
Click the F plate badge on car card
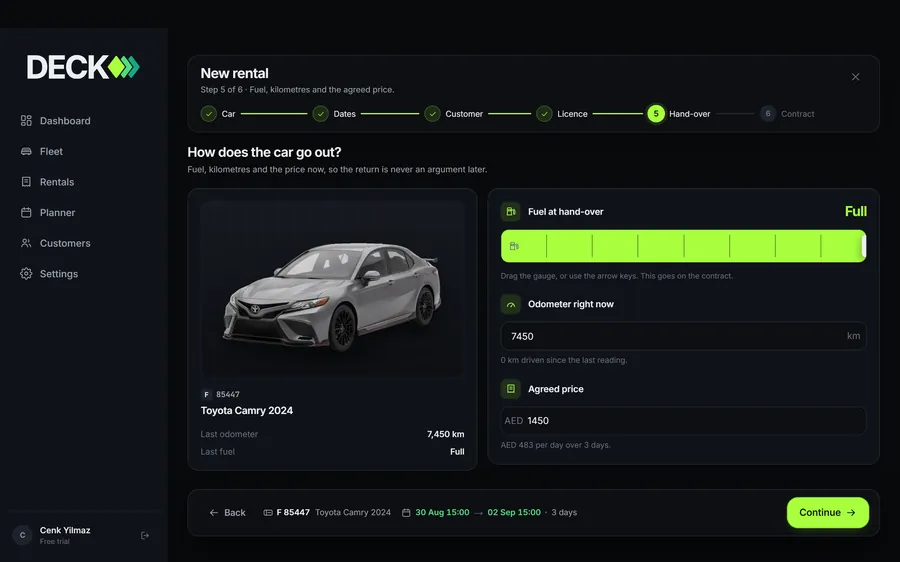tap(206, 394)
